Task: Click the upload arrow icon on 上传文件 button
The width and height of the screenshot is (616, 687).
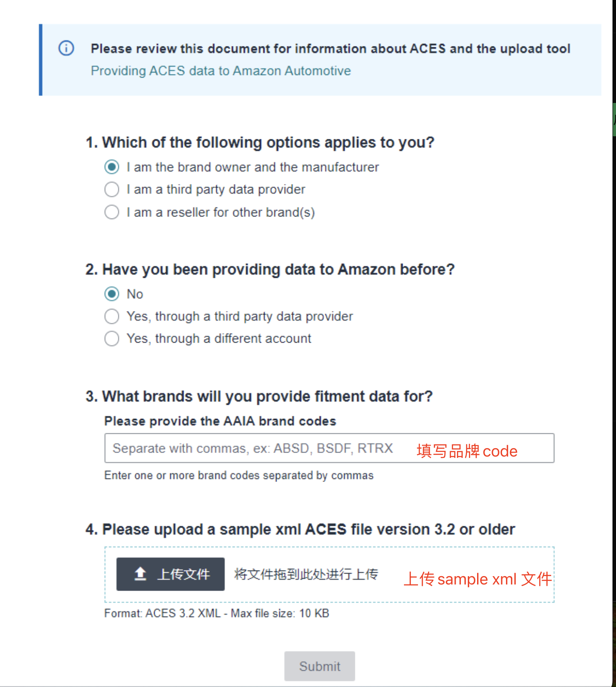Action: point(140,574)
